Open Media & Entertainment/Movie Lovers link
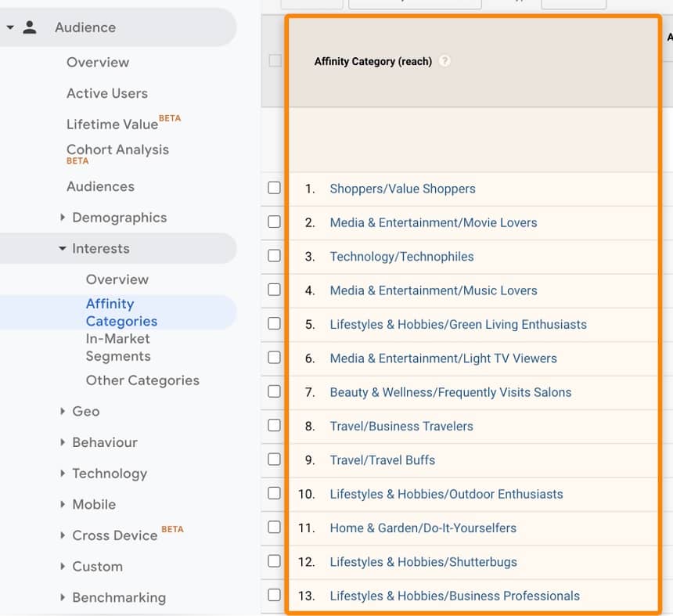The width and height of the screenshot is (673, 616). point(434,223)
